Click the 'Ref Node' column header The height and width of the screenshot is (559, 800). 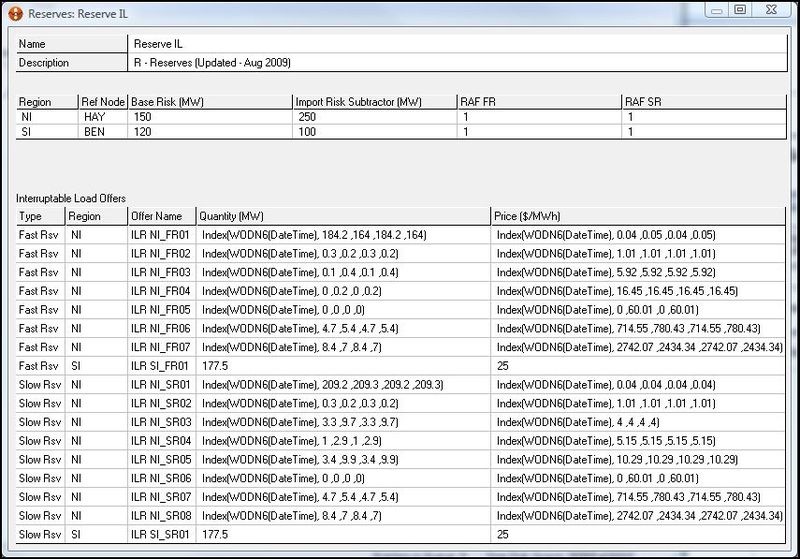pyautogui.click(x=103, y=102)
